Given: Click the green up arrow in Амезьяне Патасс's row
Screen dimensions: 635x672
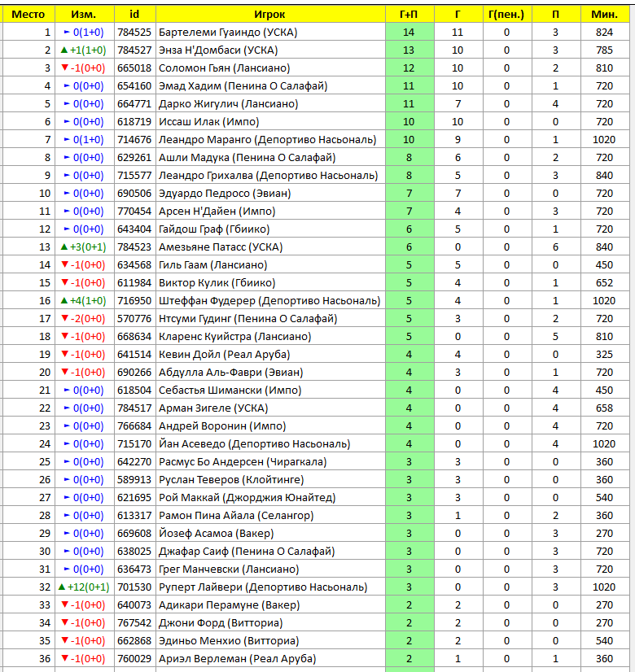Looking at the screenshot, I should tap(64, 247).
